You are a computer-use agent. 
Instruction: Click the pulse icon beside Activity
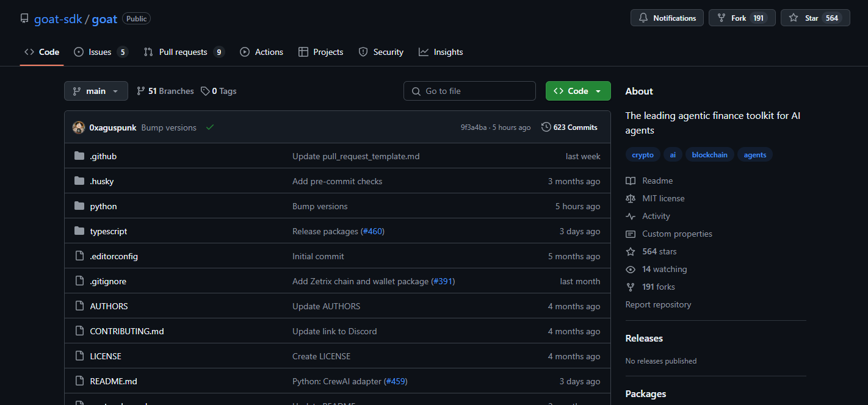[x=631, y=216]
